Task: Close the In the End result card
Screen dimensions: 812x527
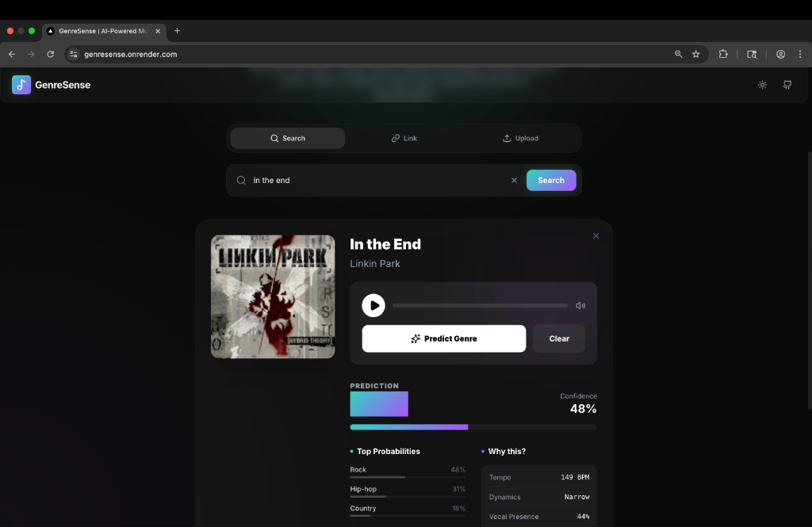Action: pos(596,236)
